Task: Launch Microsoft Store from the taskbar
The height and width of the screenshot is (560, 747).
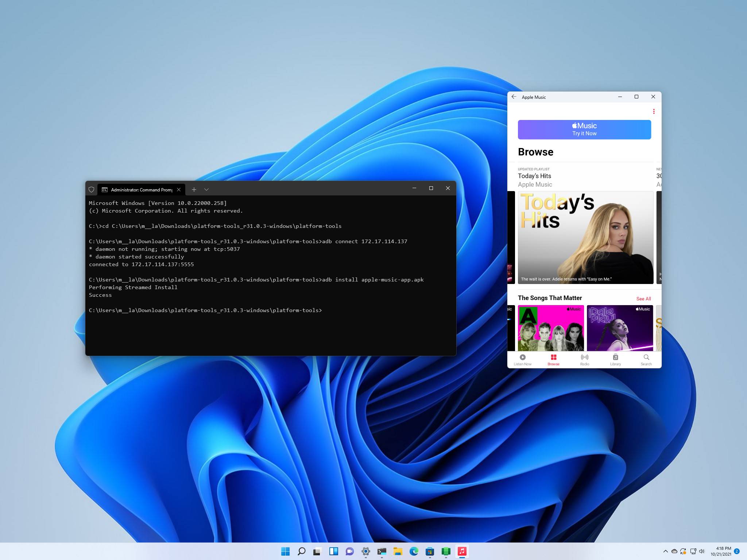Action: point(430,551)
